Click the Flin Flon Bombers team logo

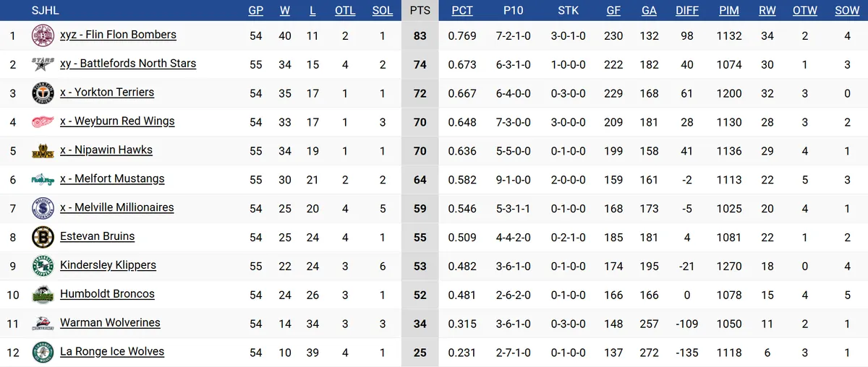pyautogui.click(x=43, y=35)
